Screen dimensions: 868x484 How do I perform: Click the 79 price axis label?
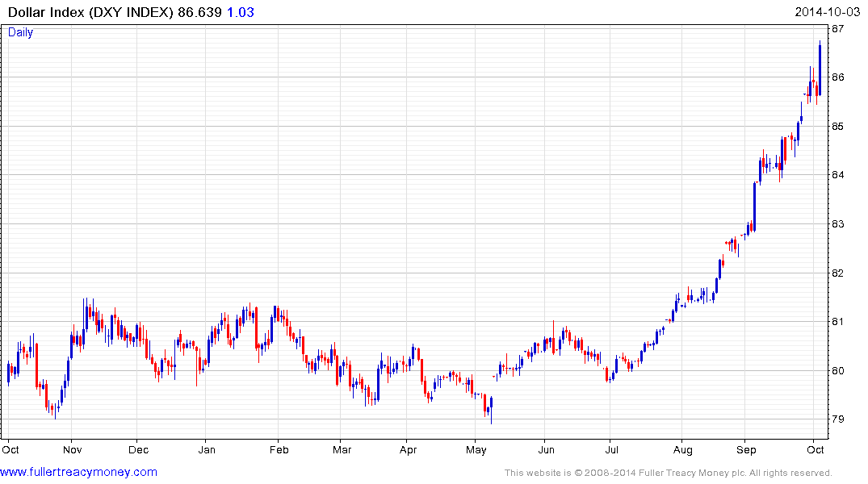pyautogui.click(x=837, y=419)
